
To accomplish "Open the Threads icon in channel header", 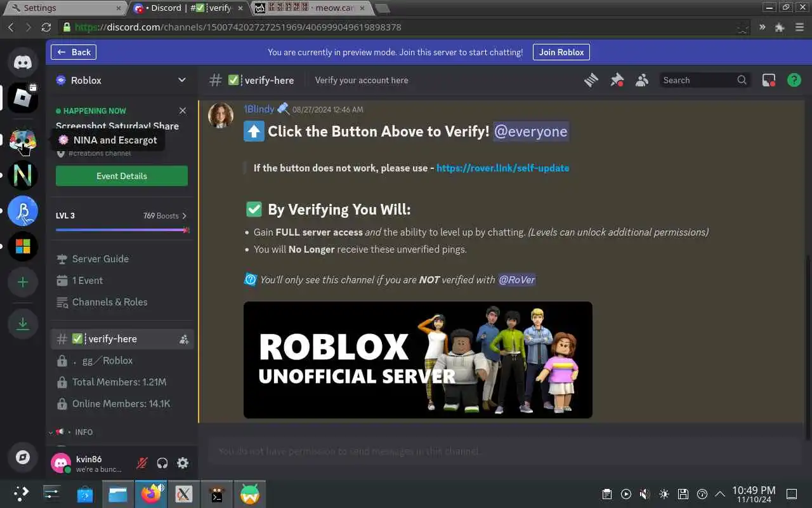I will (x=591, y=80).
